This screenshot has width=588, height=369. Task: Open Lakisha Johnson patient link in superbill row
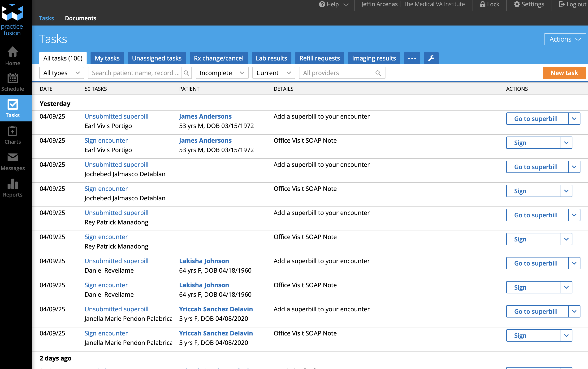(204, 261)
